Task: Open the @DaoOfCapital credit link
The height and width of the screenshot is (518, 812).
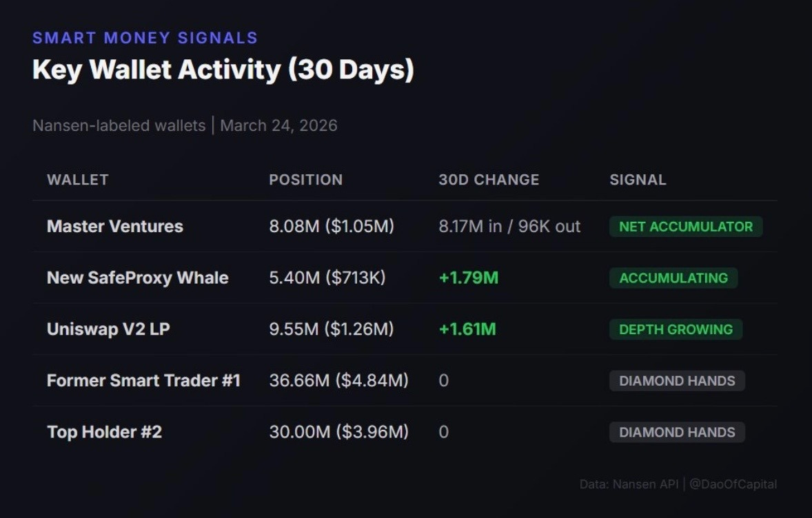Action: point(733,484)
